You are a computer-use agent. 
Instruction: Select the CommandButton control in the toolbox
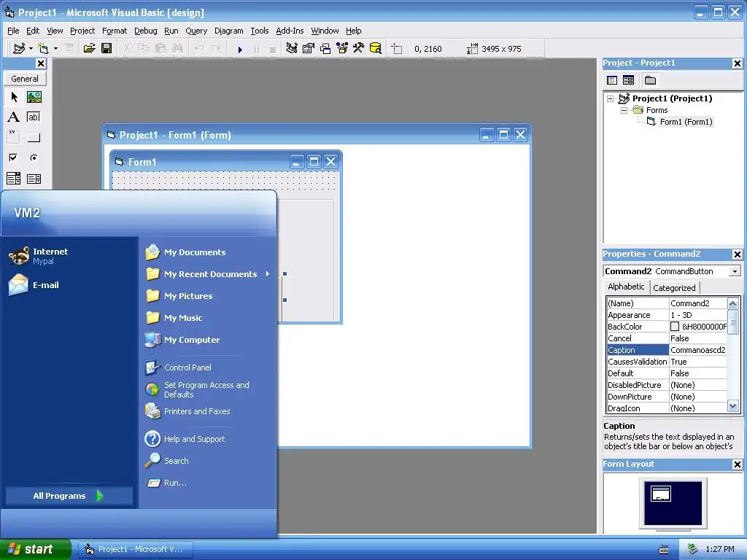click(34, 137)
